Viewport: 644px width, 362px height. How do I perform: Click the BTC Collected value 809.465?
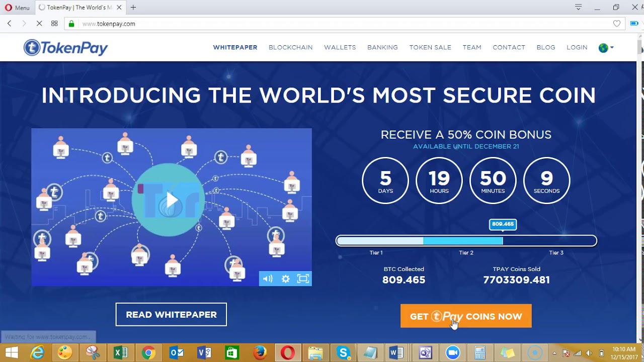[404, 280]
